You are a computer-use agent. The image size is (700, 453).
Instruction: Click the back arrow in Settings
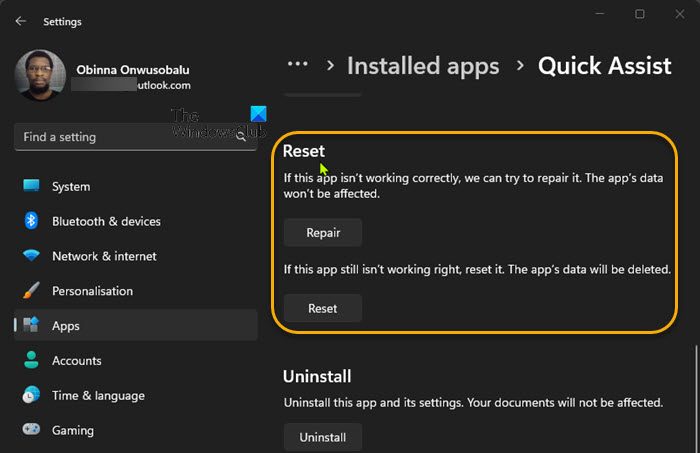click(21, 21)
